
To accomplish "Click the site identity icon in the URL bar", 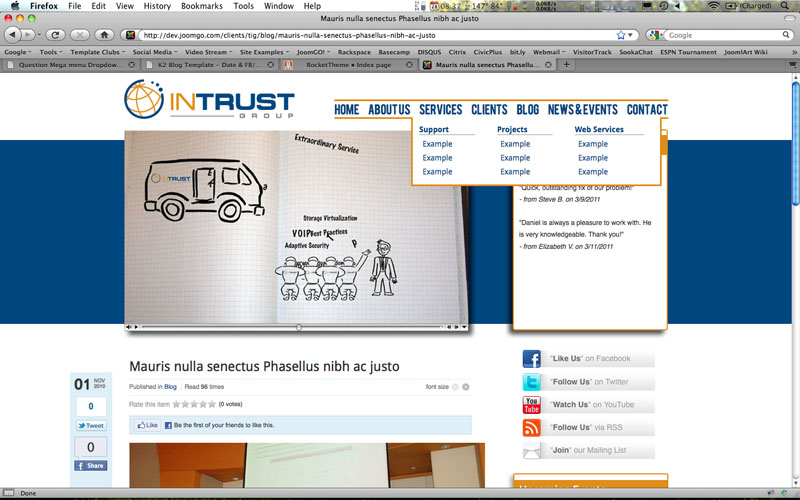I will tap(130, 35).
